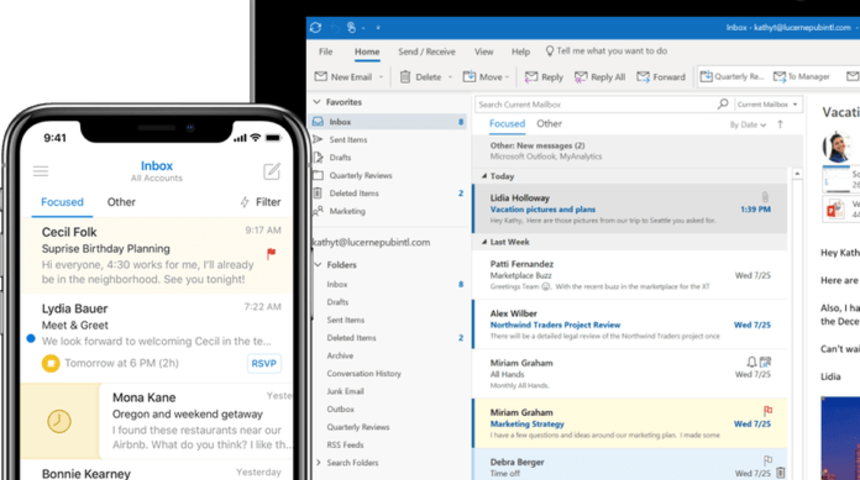Tap the RSVP button on Lydia Bauer message
The height and width of the screenshot is (480, 860).
click(x=264, y=363)
